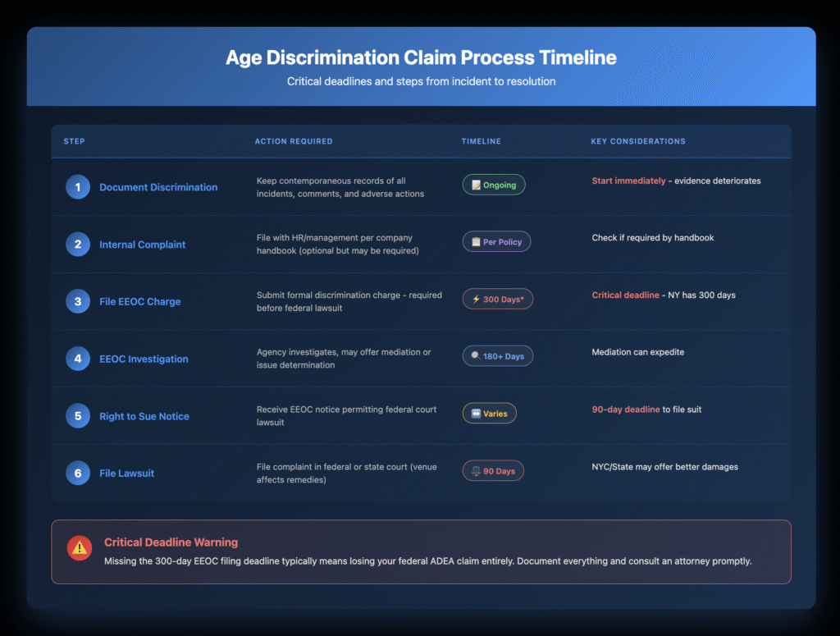
Task: Click the Critical Deadline Warning heading
Action: coord(171,542)
